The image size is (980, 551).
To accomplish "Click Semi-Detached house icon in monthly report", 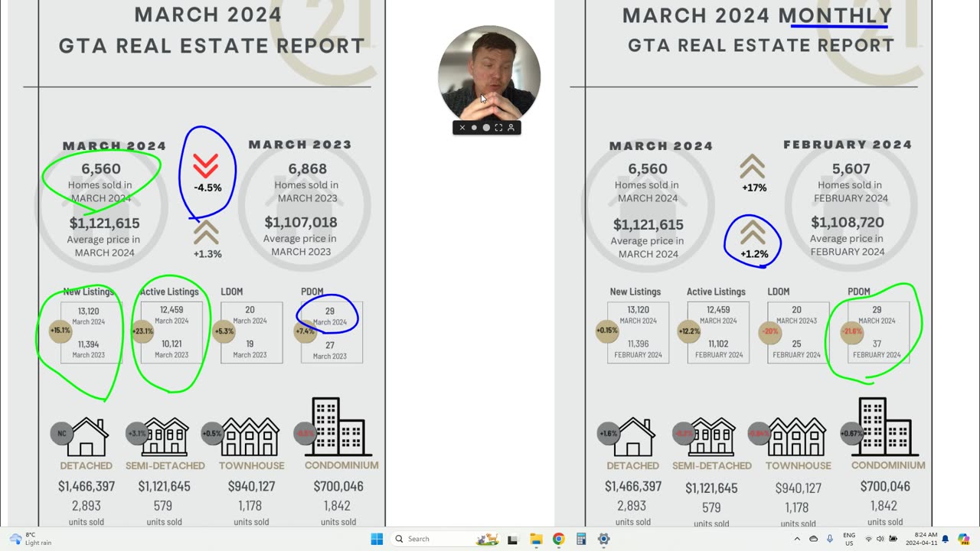I will click(x=711, y=436).
